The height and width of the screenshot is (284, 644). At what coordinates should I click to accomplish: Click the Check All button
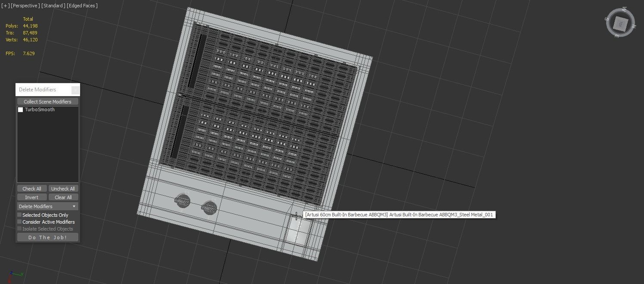(32, 189)
